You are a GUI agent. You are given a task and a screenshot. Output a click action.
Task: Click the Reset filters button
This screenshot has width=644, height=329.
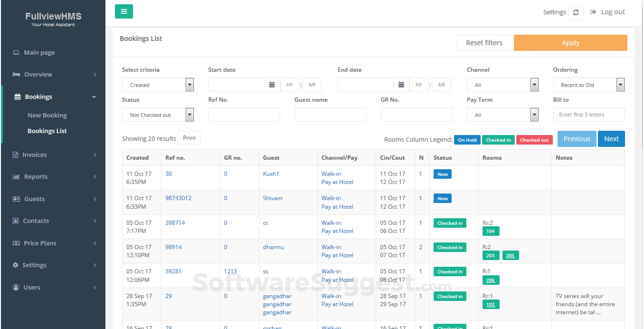coord(484,42)
